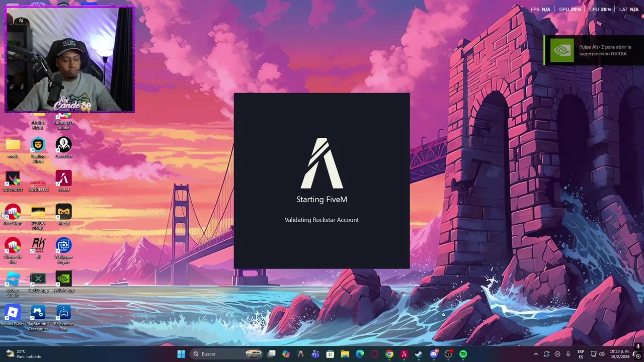This screenshot has width=644, height=362.
Task: Open PlayStation Accessories shortcut
Action: click(38, 318)
